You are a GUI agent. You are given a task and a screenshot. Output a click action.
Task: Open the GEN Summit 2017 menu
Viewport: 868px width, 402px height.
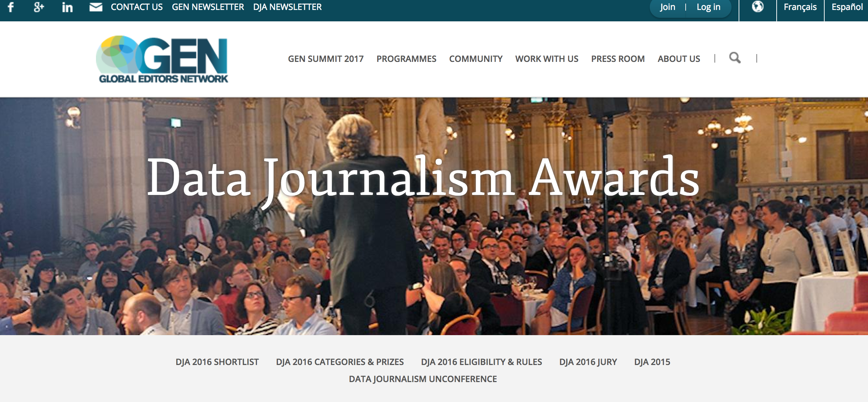click(326, 59)
